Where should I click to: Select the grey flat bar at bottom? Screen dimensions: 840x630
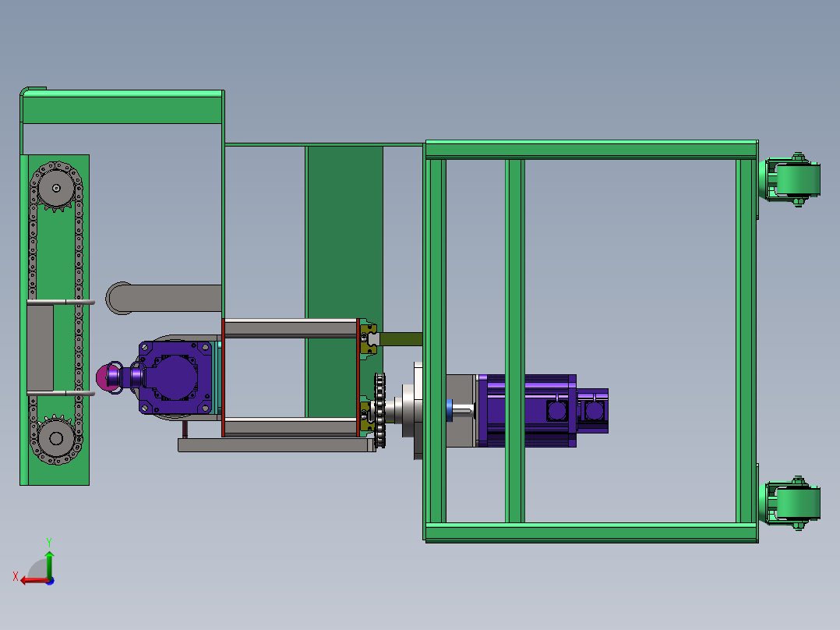coord(277,445)
